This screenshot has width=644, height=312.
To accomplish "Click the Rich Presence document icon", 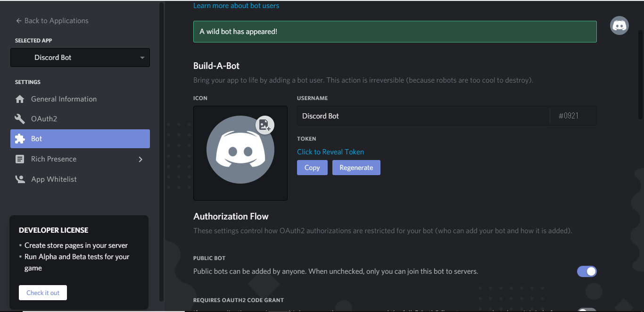I will click(20, 159).
